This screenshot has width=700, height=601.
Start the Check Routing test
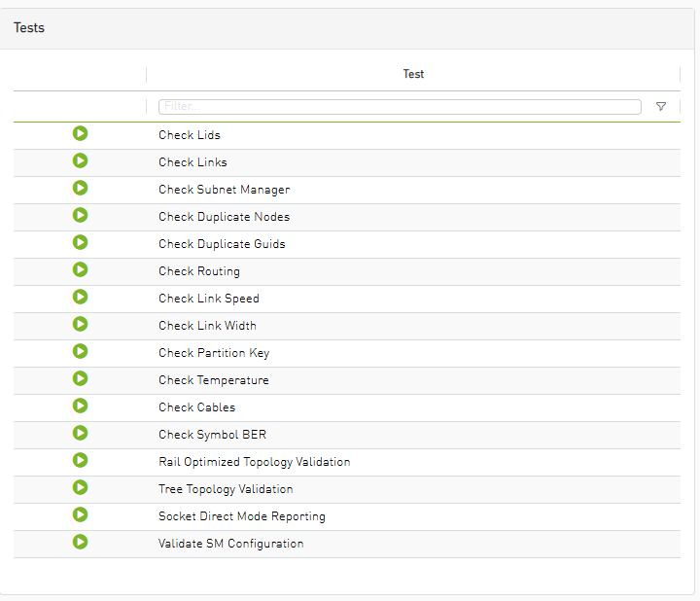81,270
